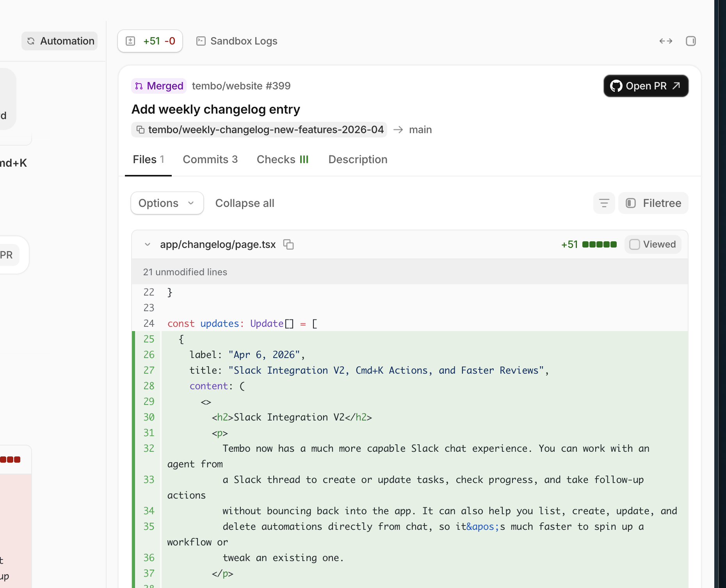Switch to the Checks tab
The width and height of the screenshot is (726, 588).
pos(283,159)
